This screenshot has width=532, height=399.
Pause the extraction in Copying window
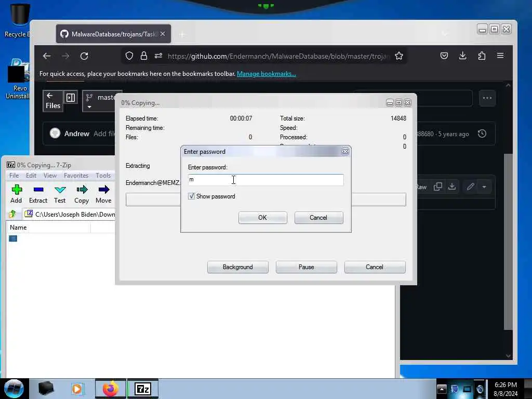pos(307,267)
